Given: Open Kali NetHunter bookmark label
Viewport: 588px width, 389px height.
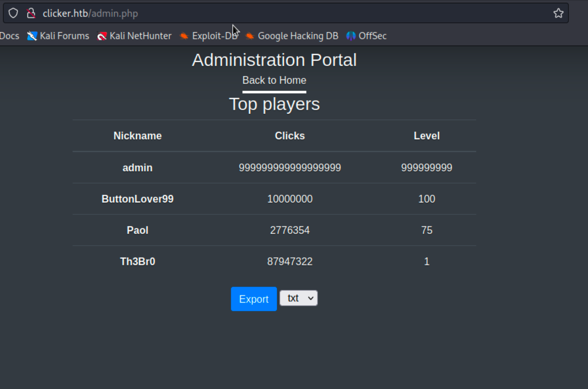Looking at the screenshot, I should coord(140,36).
